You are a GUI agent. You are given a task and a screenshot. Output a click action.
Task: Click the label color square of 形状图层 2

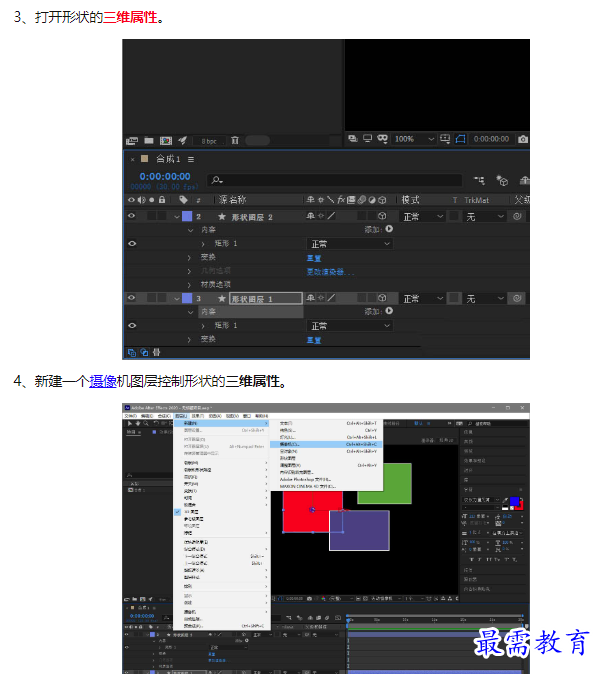point(187,216)
